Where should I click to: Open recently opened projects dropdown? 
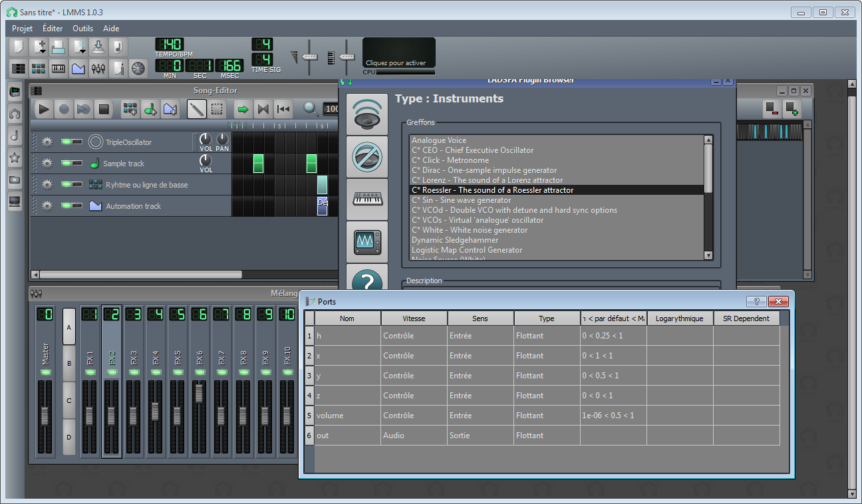(x=79, y=47)
